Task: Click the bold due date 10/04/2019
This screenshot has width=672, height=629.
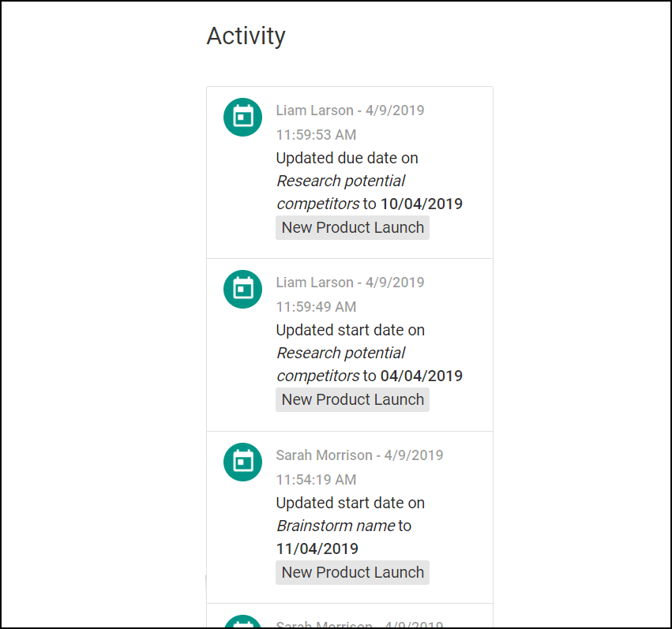Action: 422,204
